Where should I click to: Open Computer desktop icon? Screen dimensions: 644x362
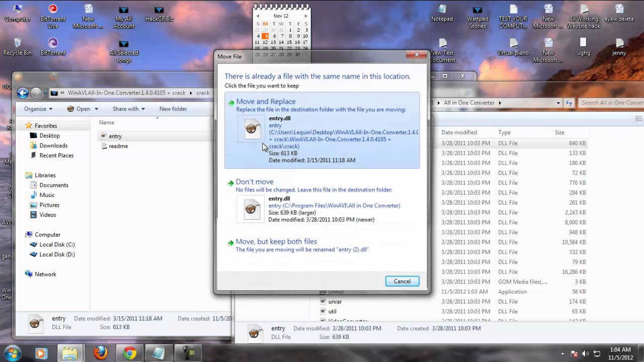coord(18,14)
